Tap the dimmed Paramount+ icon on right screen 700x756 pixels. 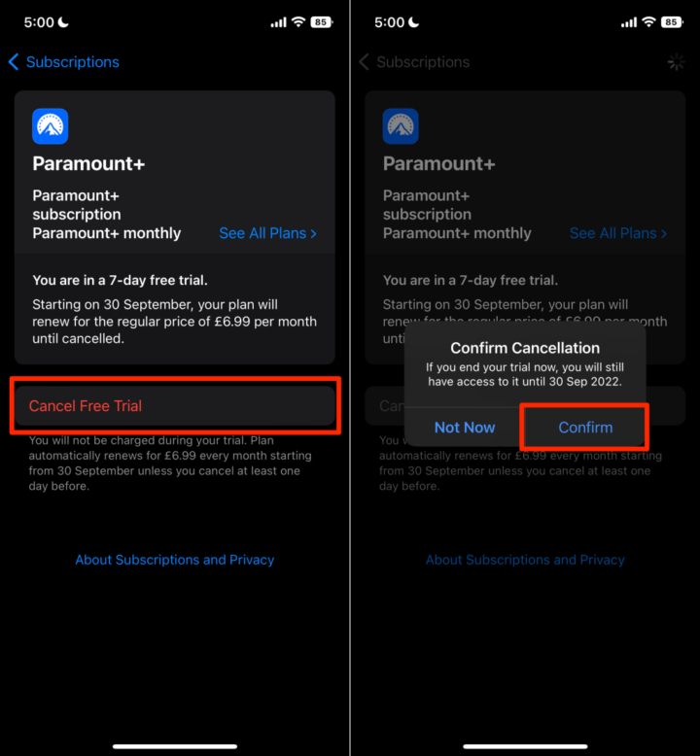[x=401, y=126]
